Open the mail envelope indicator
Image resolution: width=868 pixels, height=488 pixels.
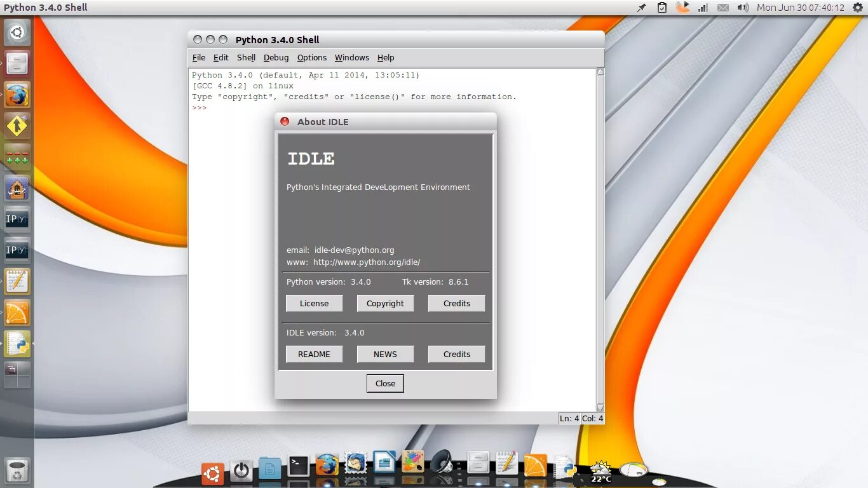(723, 8)
